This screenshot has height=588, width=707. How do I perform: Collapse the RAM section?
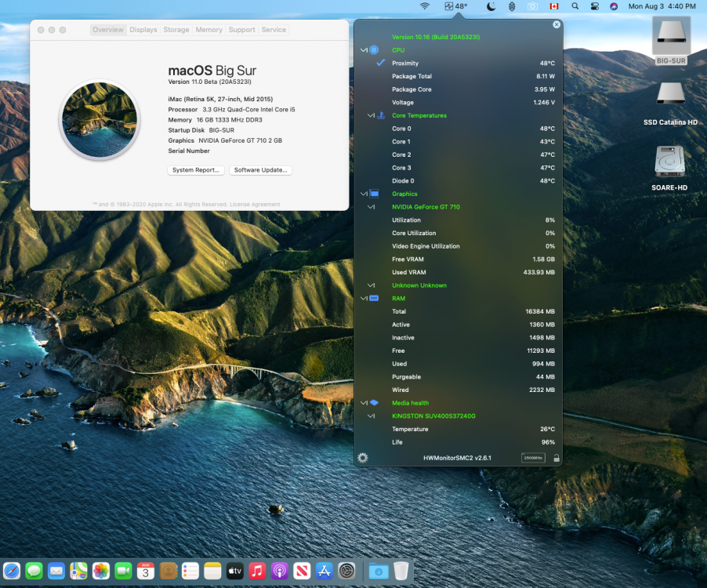click(x=364, y=299)
